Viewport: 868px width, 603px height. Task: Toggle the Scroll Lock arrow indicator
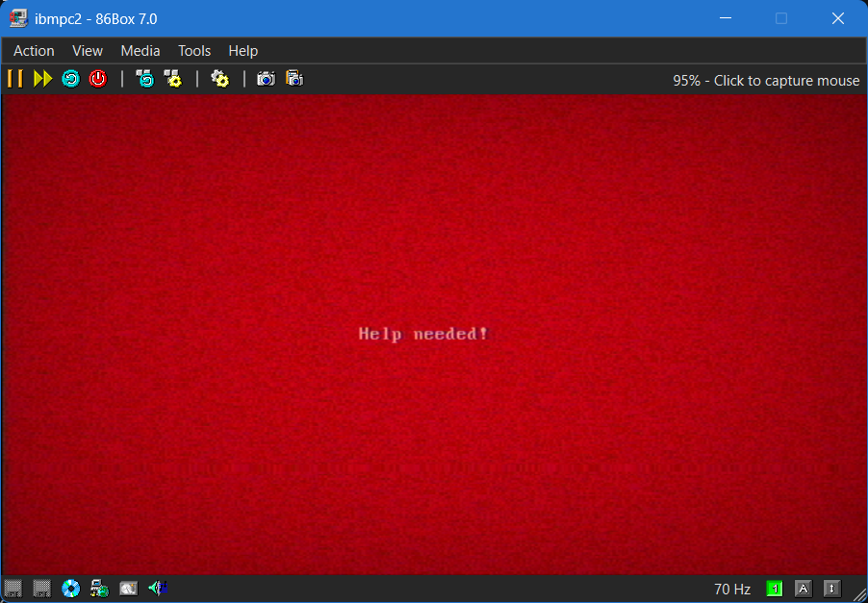(x=831, y=590)
